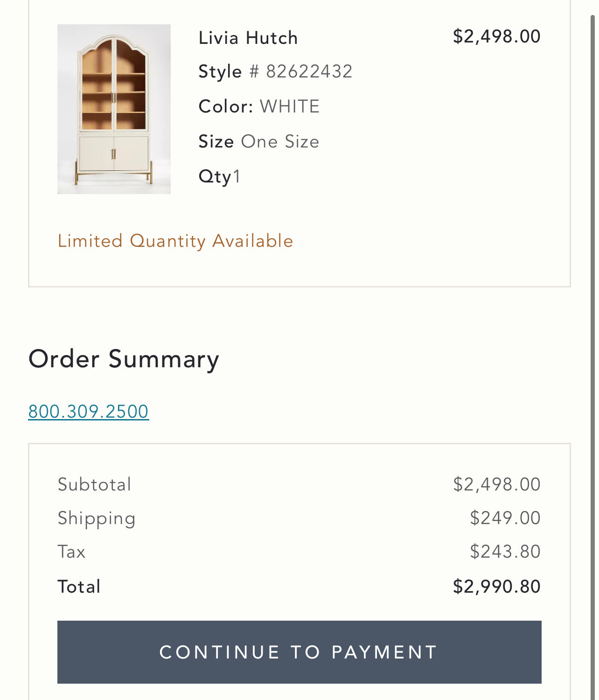
Task: Click the Subtotal label text
Action: point(93,484)
